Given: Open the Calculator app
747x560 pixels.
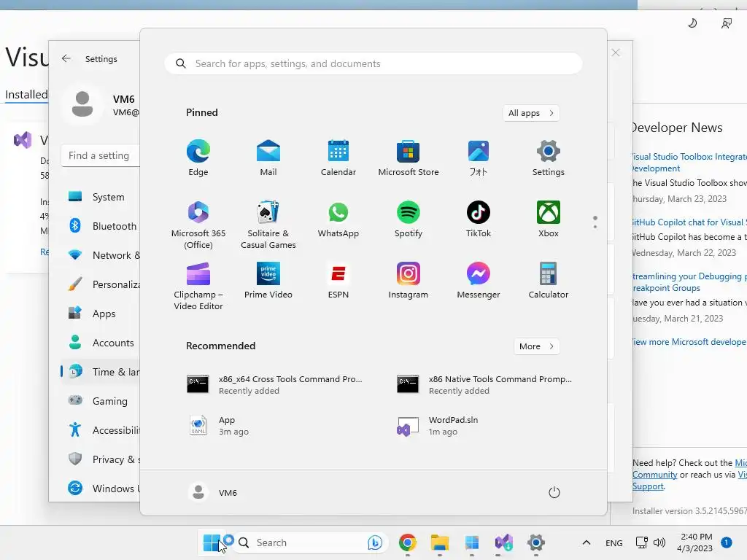Looking at the screenshot, I should [x=549, y=281].
